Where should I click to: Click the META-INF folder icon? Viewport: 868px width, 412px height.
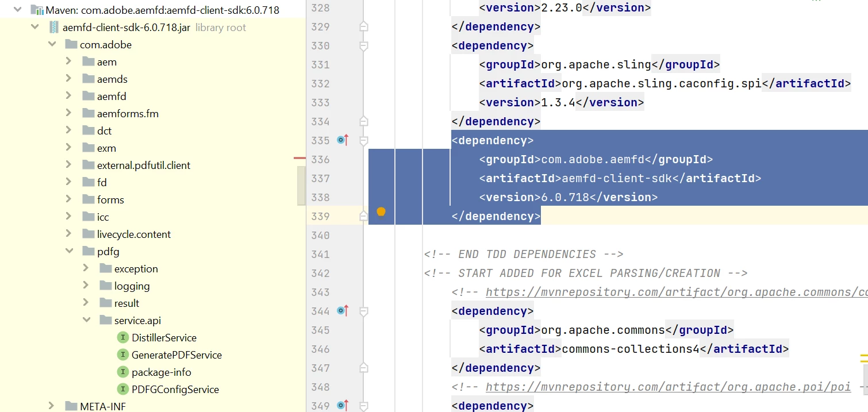coord(71,406)
